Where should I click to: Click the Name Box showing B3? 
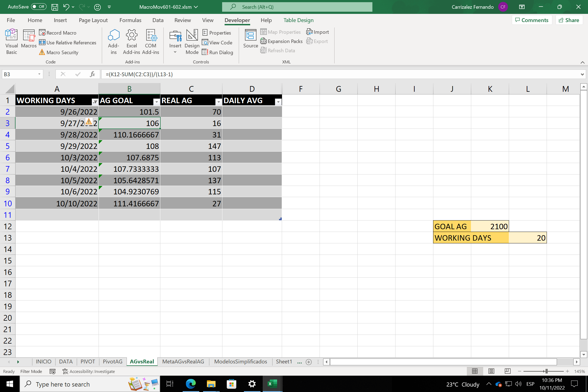(x=19, y=74)
